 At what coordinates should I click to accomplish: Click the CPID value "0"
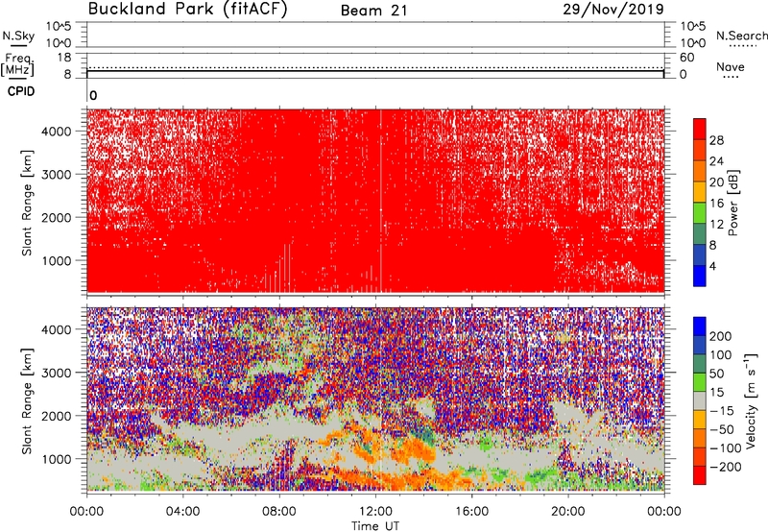[93, 96]
